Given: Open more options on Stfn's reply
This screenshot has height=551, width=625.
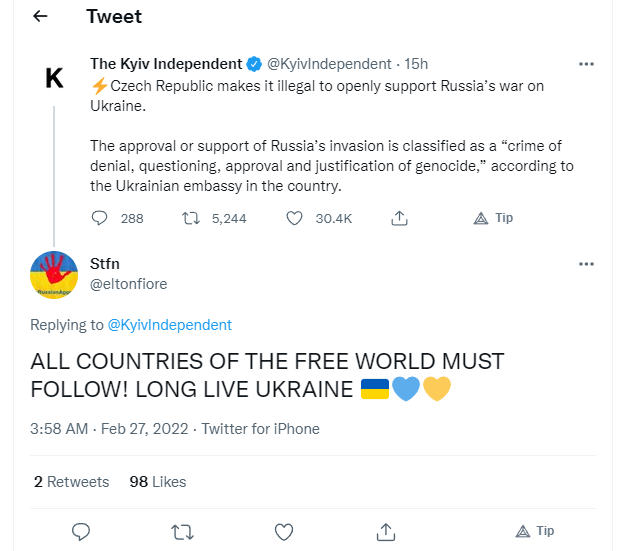Looking at the screenshot, I should [587, 264].
